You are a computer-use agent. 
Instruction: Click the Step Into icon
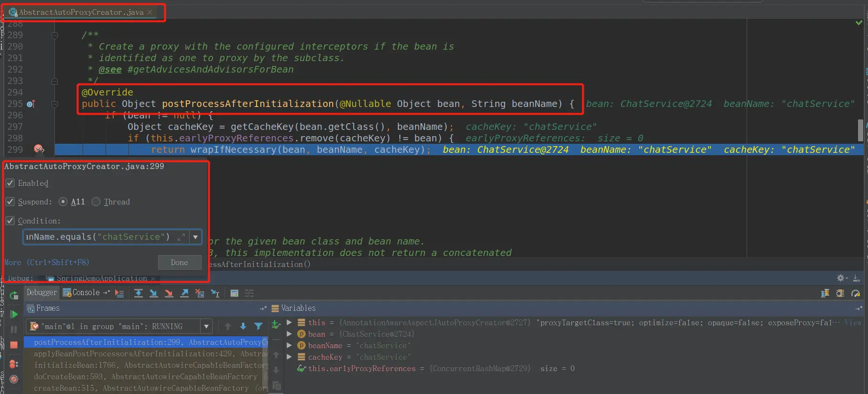[153, 293]
